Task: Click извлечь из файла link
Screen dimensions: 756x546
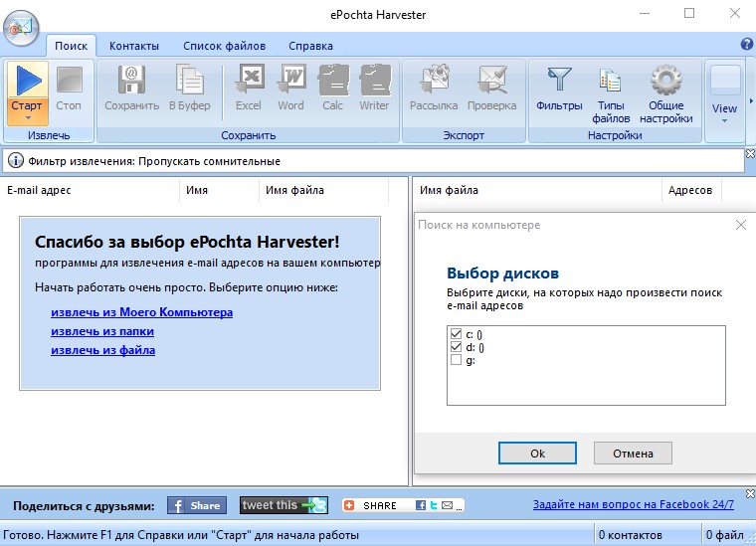Action: pos(102,350)
